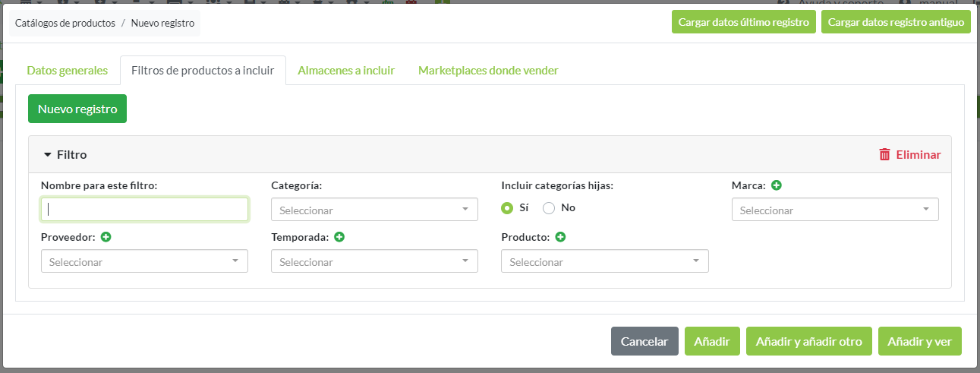Expand the Producto select list

pos(604,261)
